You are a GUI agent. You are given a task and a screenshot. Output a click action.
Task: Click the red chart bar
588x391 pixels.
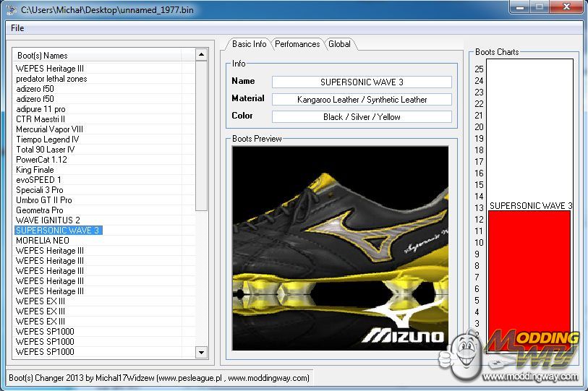[x=529, y=275]
